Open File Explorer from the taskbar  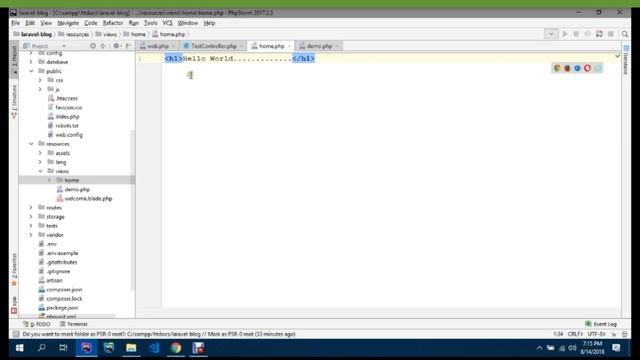click(x=131, y=348)
